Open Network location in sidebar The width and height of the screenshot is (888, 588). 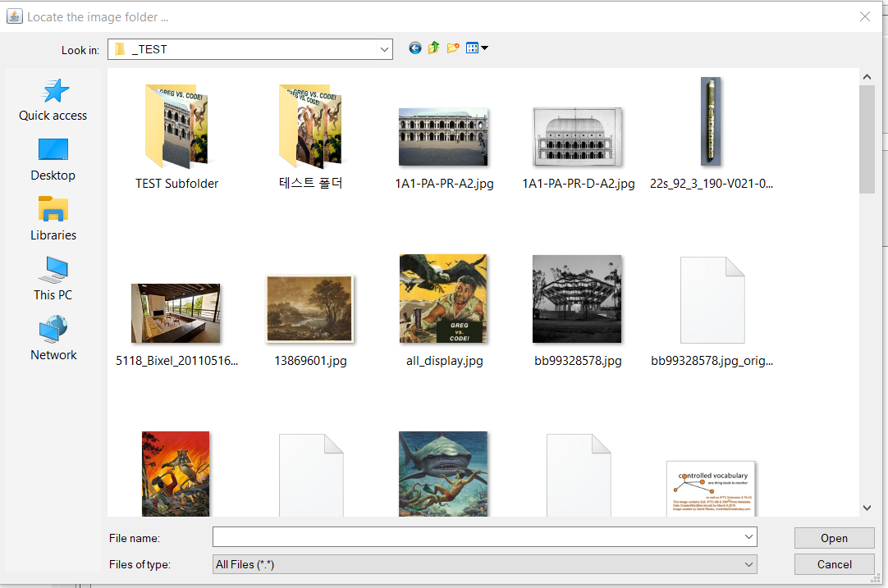[x=53, y=339]
